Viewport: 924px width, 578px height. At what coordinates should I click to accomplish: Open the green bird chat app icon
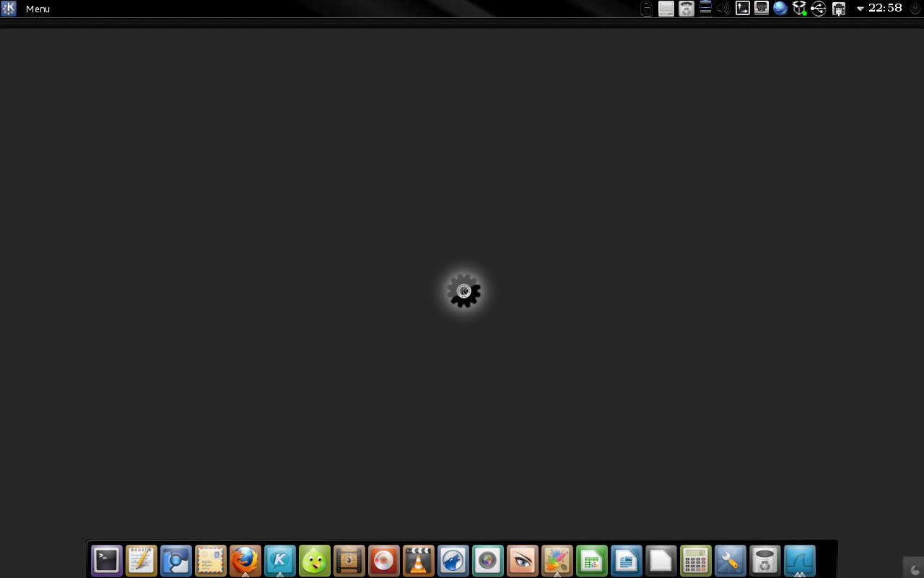coord(315,561)
